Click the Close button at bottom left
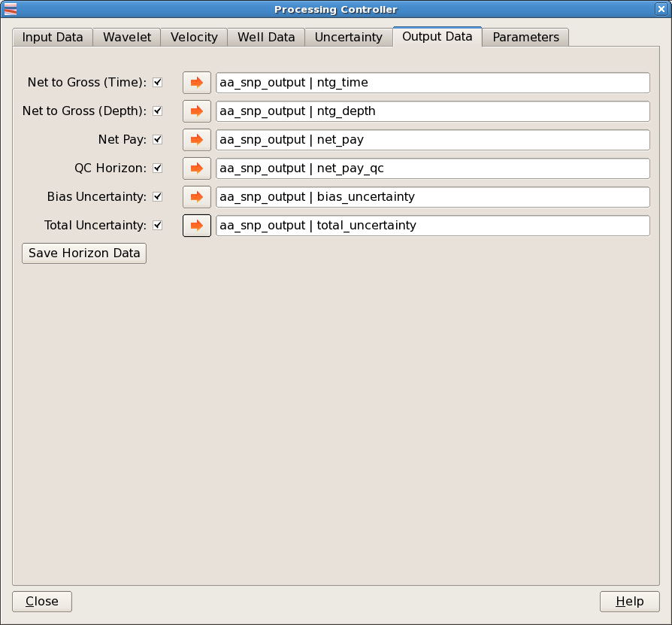The width and height of the screenshot is (672, 625). click(42, 602)
